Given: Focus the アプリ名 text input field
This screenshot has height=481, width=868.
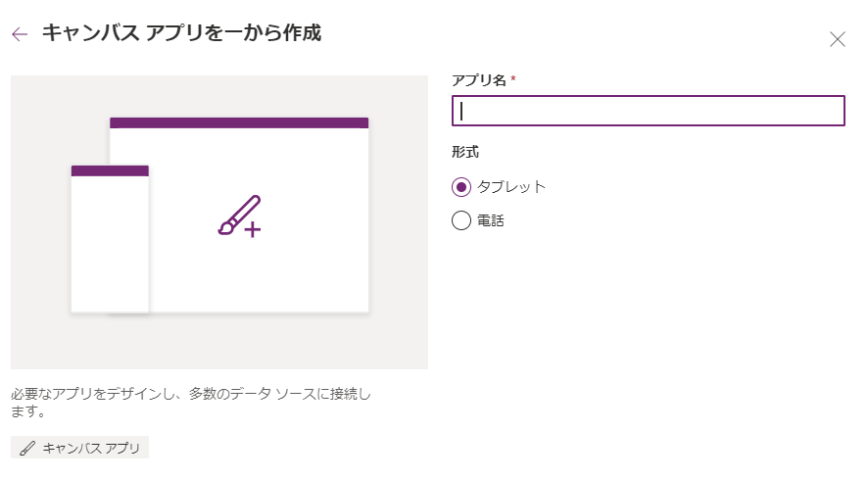Looking at the screenshot, I should [x=648, y=111].
